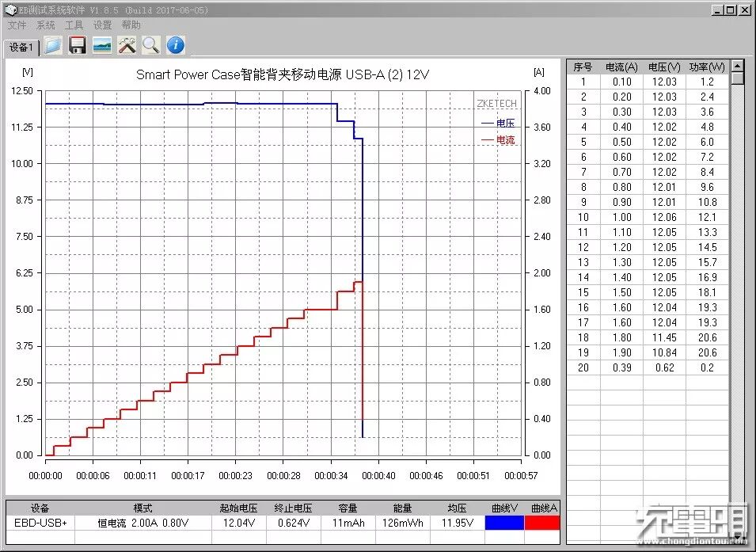Viewport: 756px width, 552px height.
Task: Click the scroll up arrow of data table
Action: (x=737, y=65)
